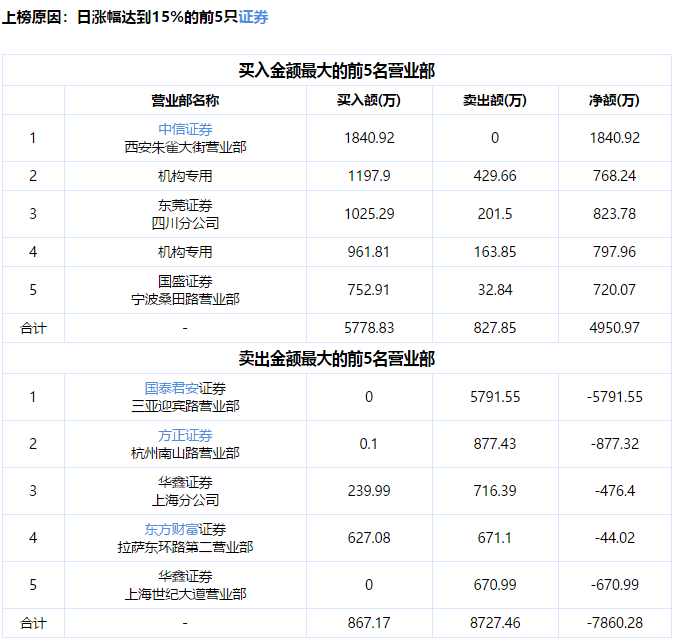Select the sell amount 429.66
The width and height of the screenshot is (674, 641).
495,176
